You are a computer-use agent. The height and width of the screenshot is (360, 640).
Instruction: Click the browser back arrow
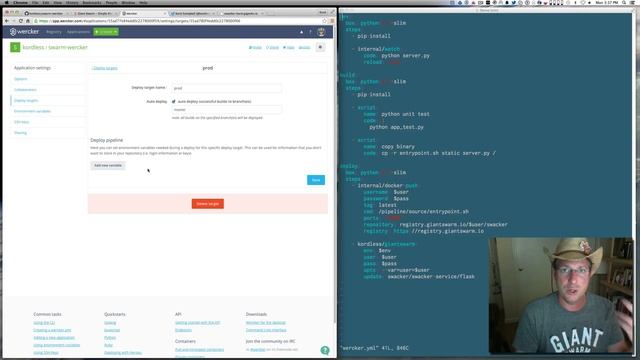click(x=7, y=21)
